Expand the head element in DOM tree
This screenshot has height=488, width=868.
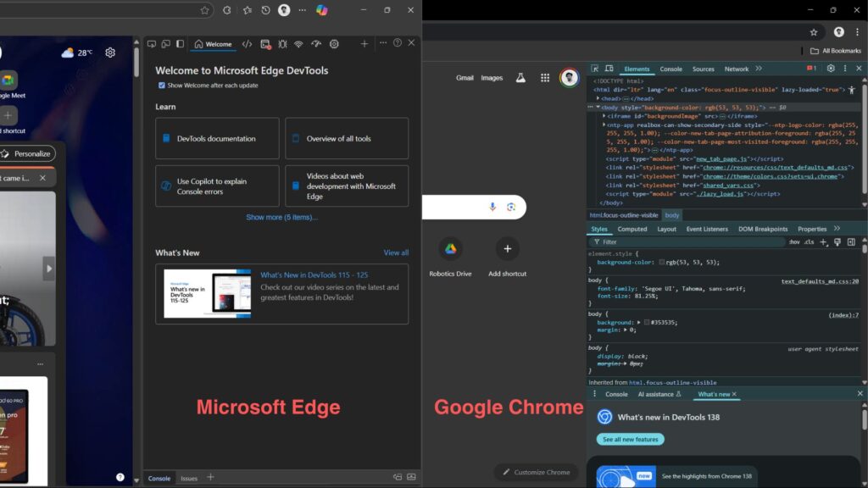click(598, 98)
